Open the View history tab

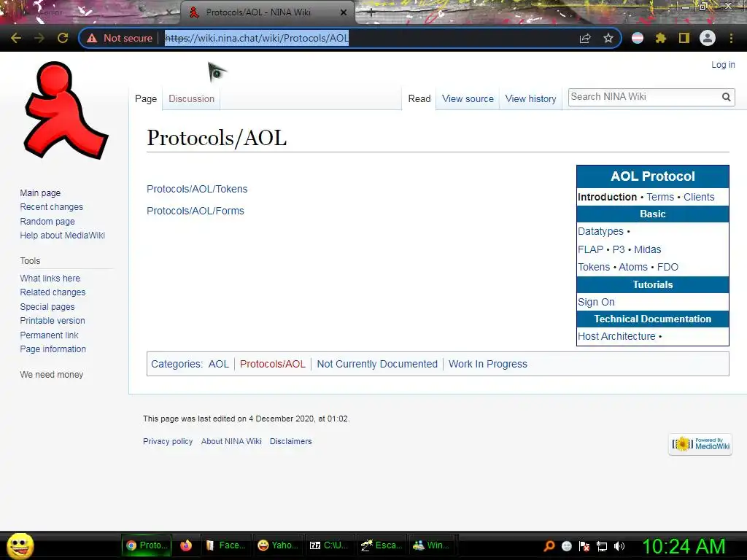(x=531, y=99)
